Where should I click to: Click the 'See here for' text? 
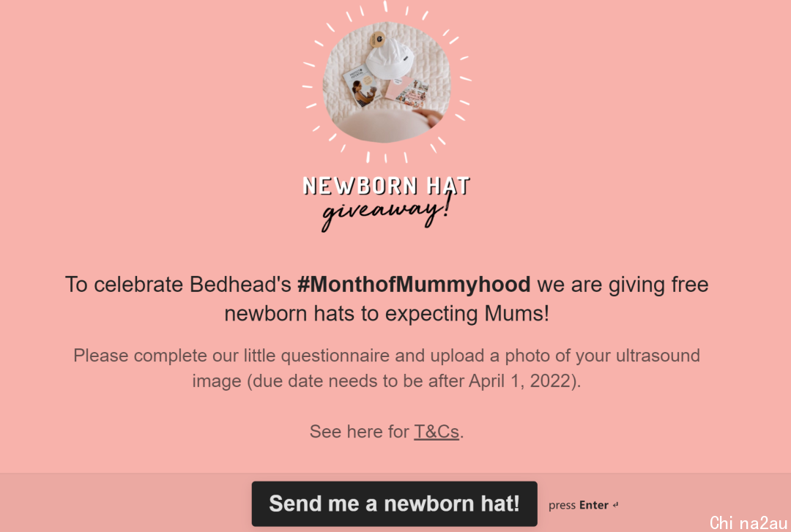click(x=359, y=432)
